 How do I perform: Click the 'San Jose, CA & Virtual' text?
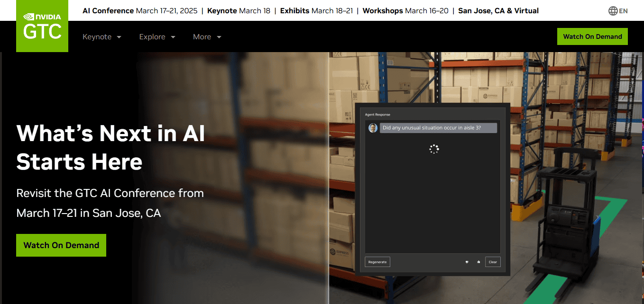pos(498,11)
